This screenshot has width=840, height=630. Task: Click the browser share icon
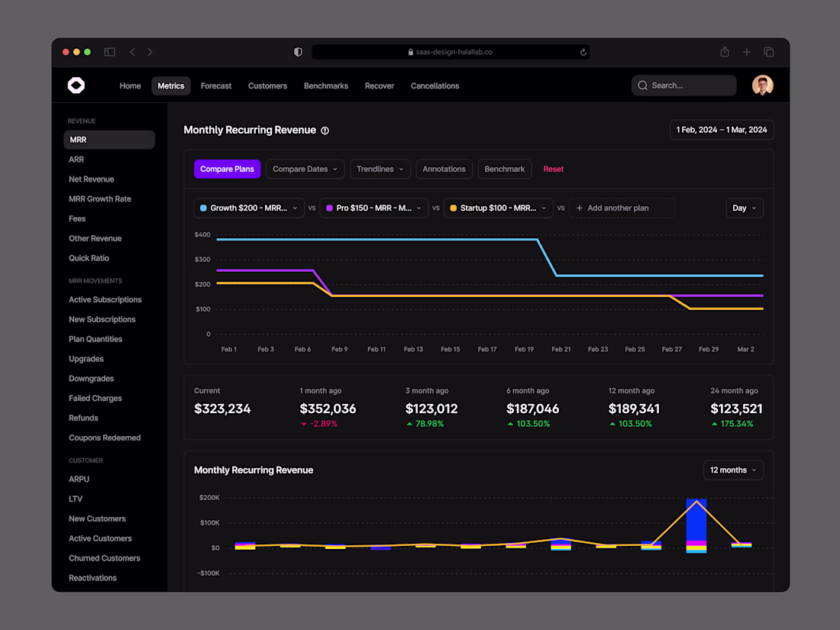coord(724,52)
